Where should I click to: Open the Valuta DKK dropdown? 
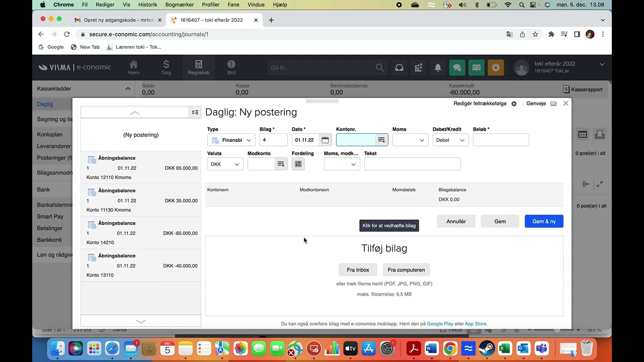pyautogui.click(x=225, y=164)
